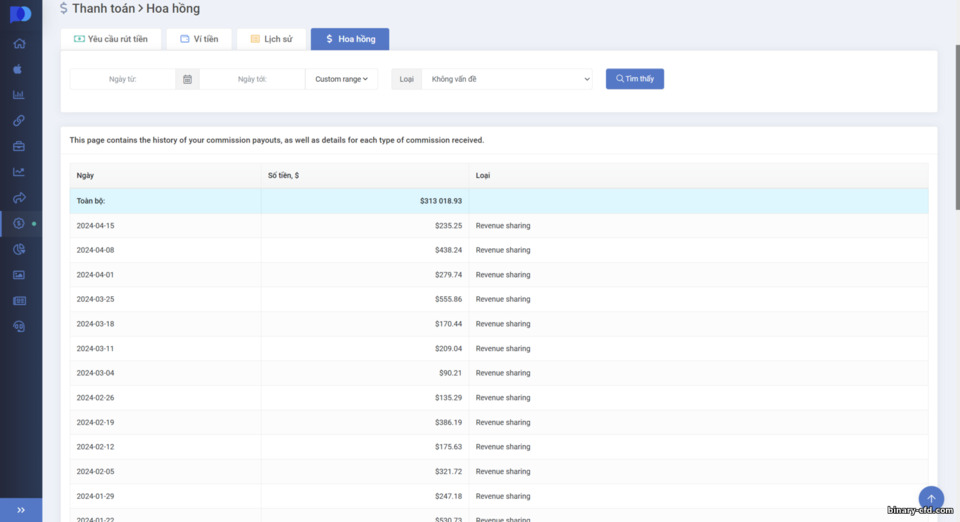
Task: Click date 2024-03-25 in table
Action: coord(95,299)
